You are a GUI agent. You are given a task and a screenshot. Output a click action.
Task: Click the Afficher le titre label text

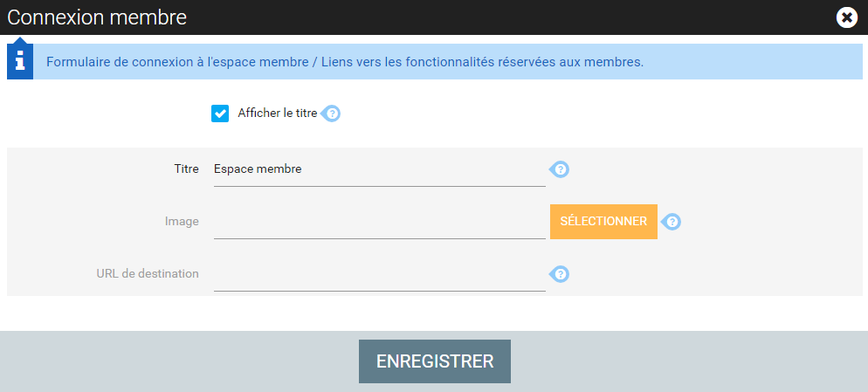(278, 113)
